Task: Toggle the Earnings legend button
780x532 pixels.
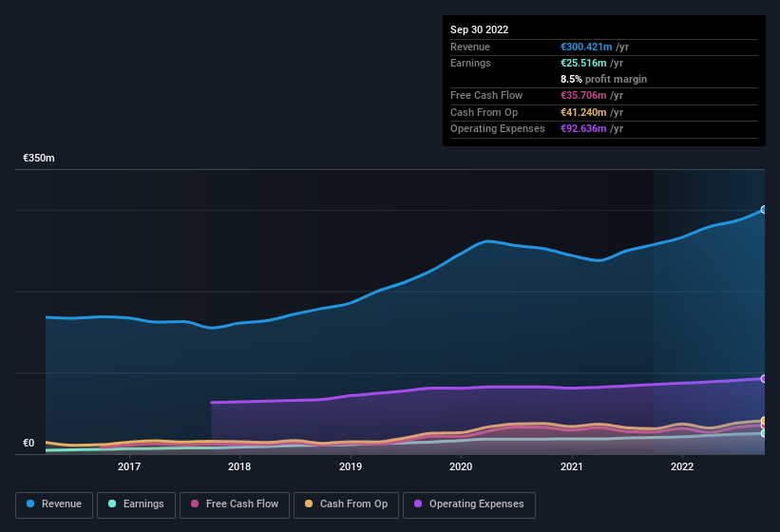Action: click(x=136, y=504)
